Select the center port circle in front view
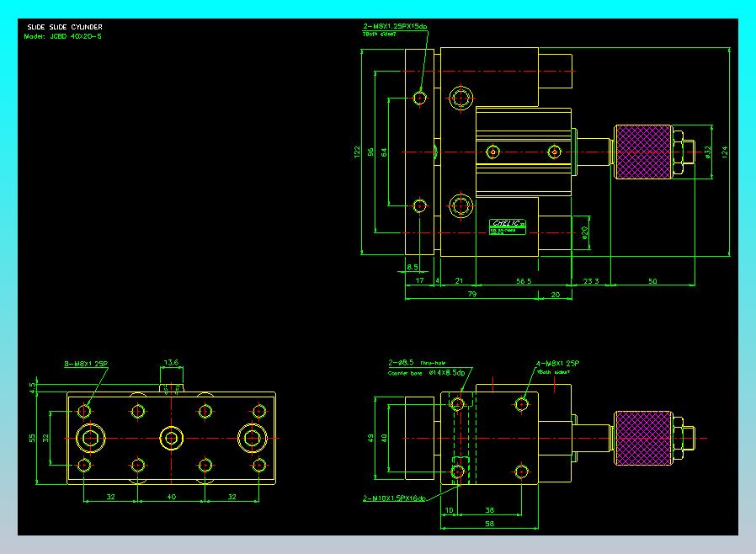756x554 pixels. 171,439
